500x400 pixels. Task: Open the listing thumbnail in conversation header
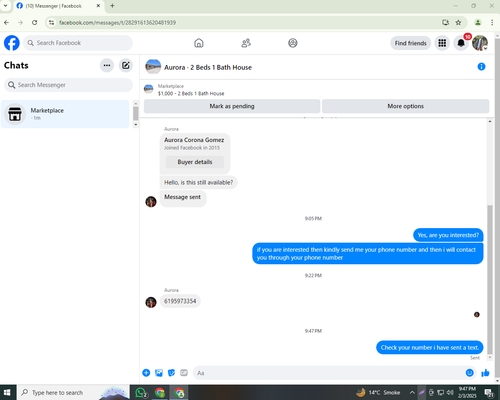click(x=153, y=67)
